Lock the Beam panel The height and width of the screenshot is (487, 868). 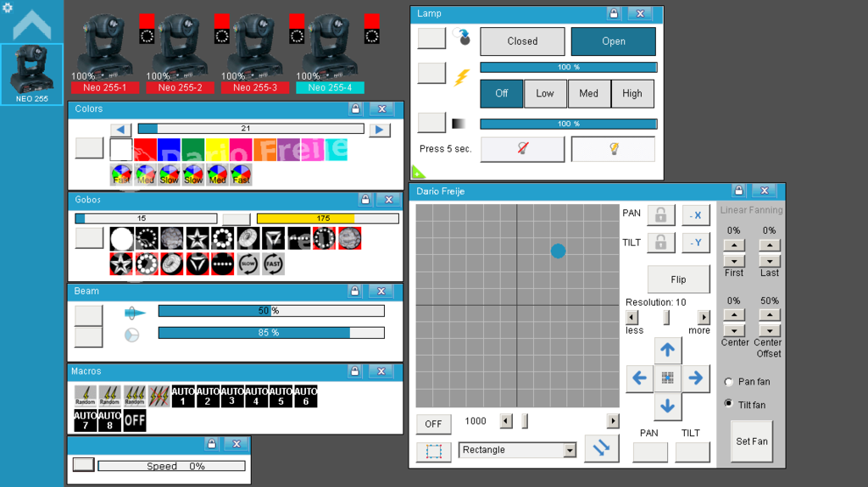click(x=355, y=291)
